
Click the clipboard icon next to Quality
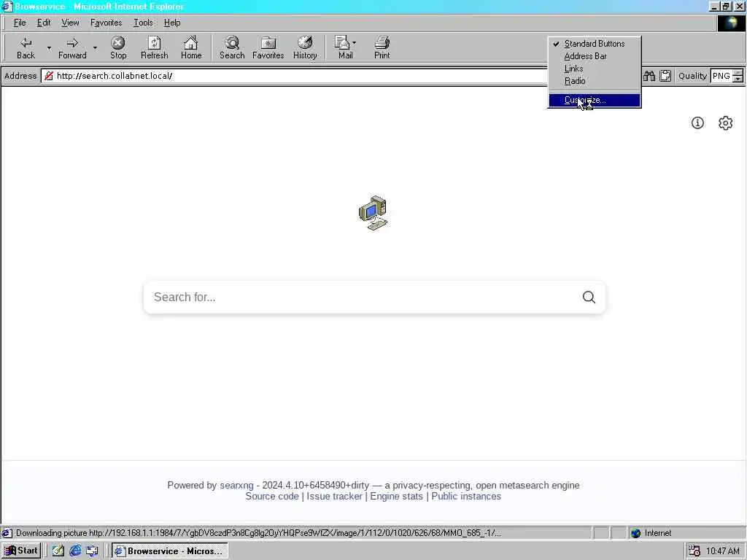click(665, 76)
